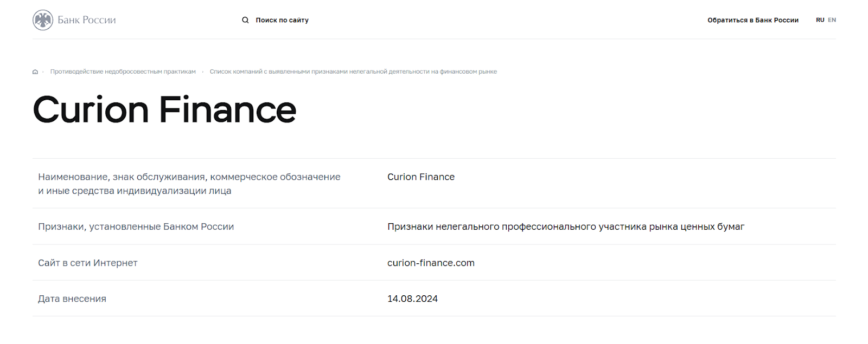Open the "Банк России" logo text link
This screenshot has height=344, width=868.
pyautogui.click(x=87, y=20)
